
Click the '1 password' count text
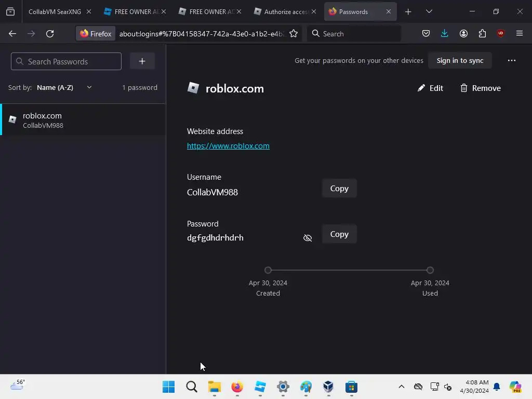(140, 87)
